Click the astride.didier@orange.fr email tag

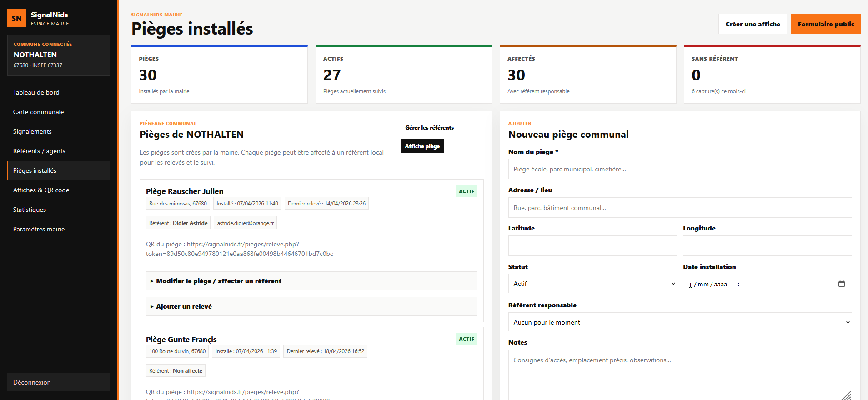pyautogui.click(x=246, y=223)
